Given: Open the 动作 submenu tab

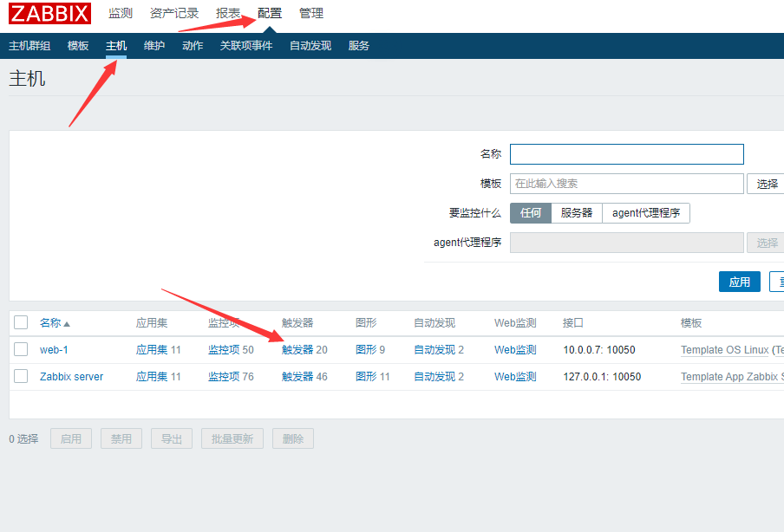Looking at the screenshot, I should (x=193, y=46).
